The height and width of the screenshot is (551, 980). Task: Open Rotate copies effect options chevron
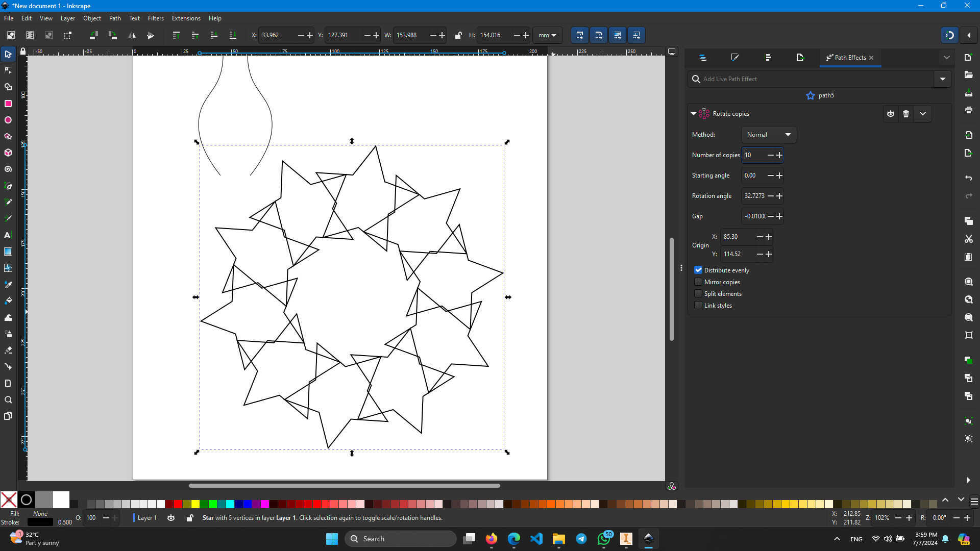point(923,114)
